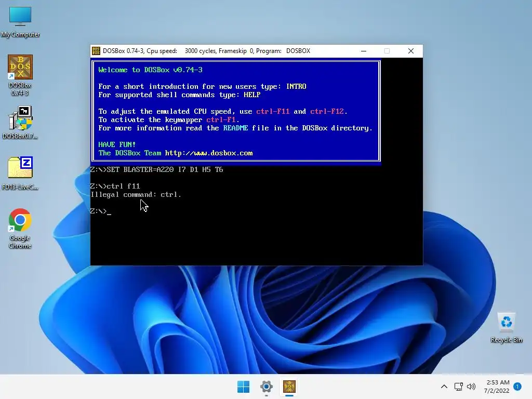This screenshot has height=399, width=532.
Task: Click the ctrl-F1 keymapper text
Action: click(221, 120)
